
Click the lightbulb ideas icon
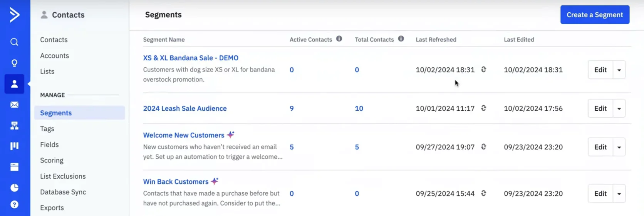click(14, 63)
